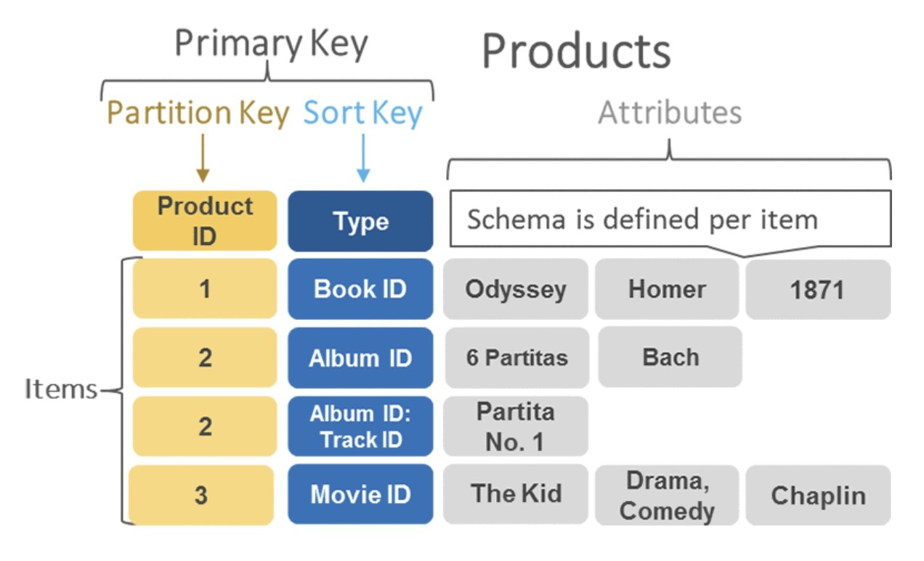Viewport: 924px width, 561px height.
Task: Click the Partition Key label
Action: point(198,113)
